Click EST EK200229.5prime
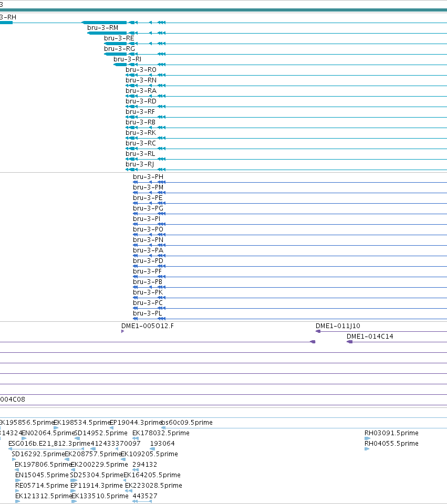The image size is (447, 504). tap(99, 465)
